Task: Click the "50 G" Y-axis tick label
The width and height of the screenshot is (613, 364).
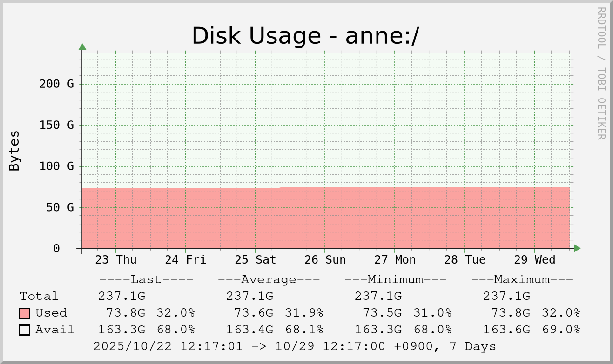Action: tap(60, 207)
